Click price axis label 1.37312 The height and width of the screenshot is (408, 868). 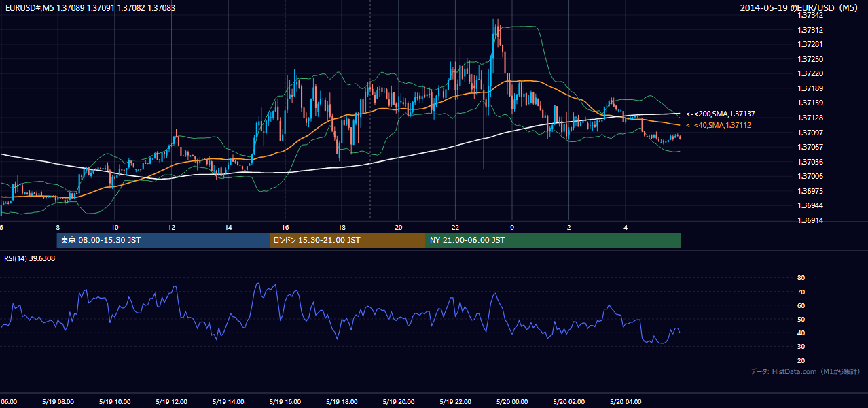[810, 30]
